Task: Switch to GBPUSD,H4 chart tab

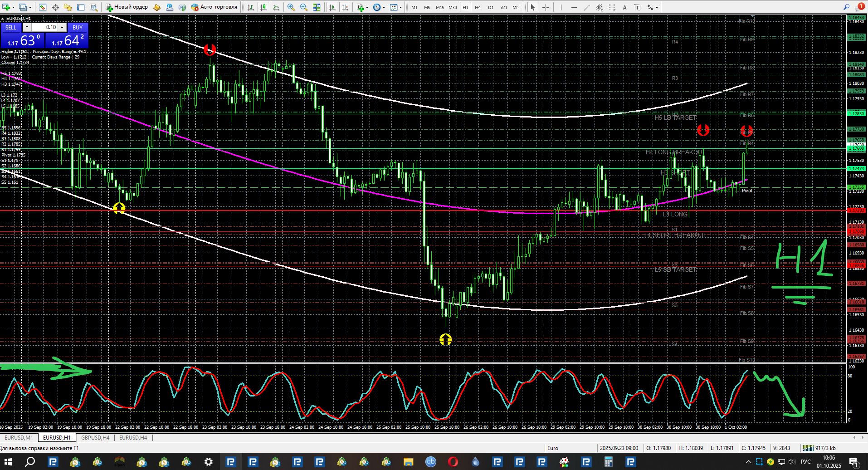Action: point(95,438)
